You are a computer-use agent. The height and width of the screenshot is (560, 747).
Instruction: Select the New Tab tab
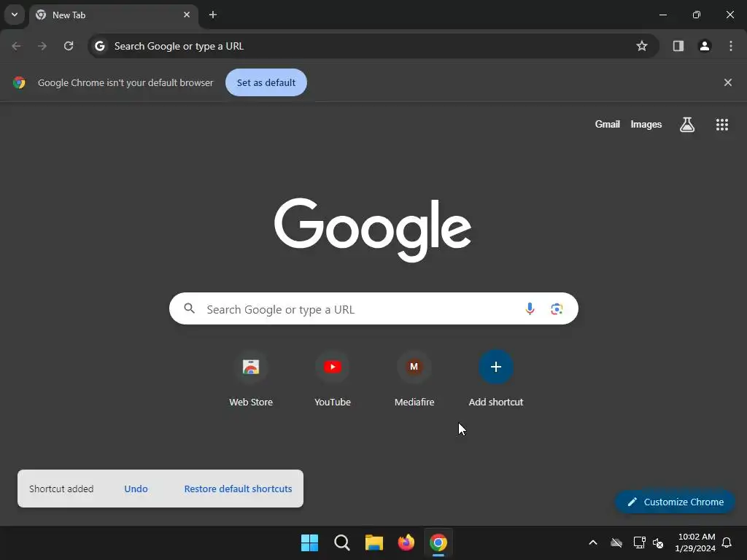113,15
